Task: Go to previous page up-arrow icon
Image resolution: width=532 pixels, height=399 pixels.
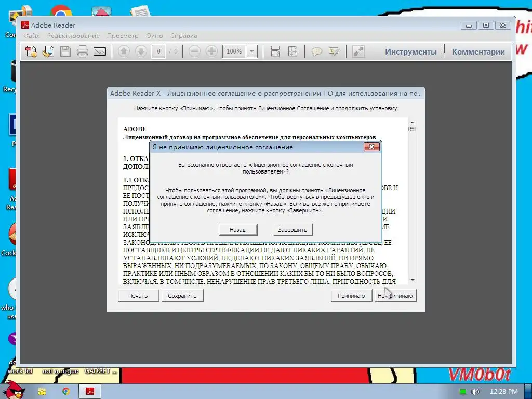Action: [124, 51]
